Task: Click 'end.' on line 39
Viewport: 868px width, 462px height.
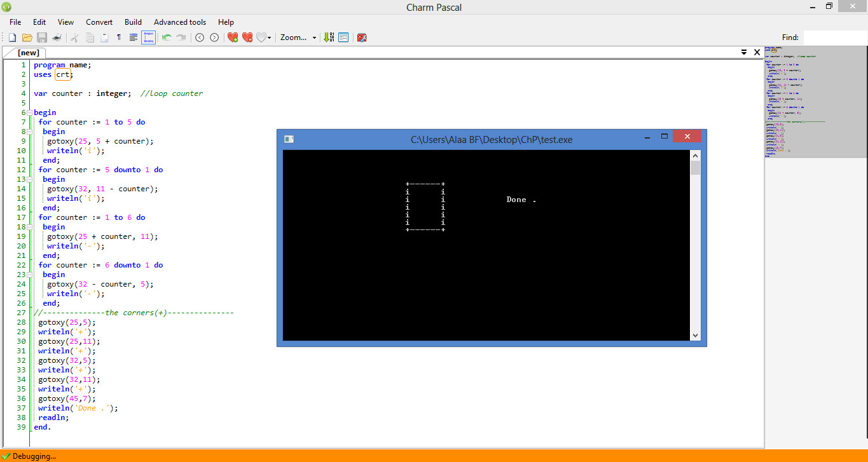Action: [x=43, y=427]
